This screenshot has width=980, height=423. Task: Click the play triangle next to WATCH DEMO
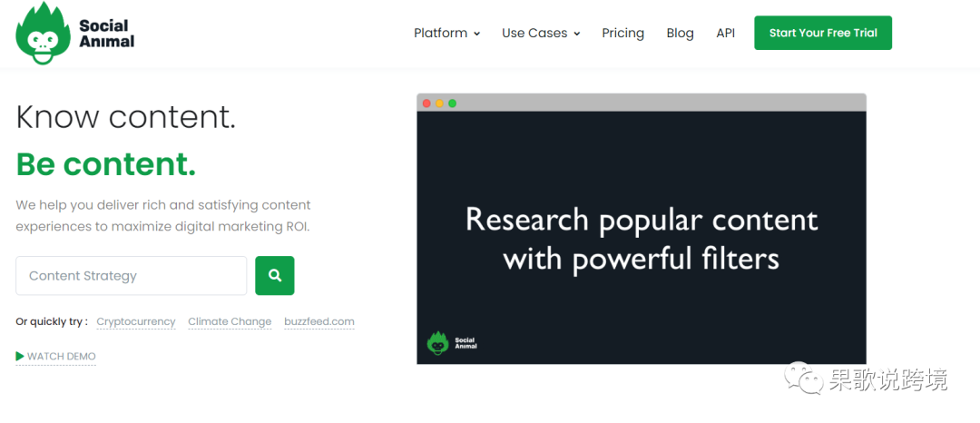pyautogui.click(x=20, y=356)
